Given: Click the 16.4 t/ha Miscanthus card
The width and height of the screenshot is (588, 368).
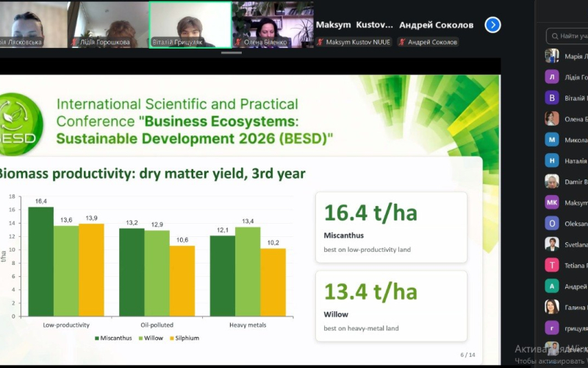Looking at the screenshot, I should tap(391, 227).
